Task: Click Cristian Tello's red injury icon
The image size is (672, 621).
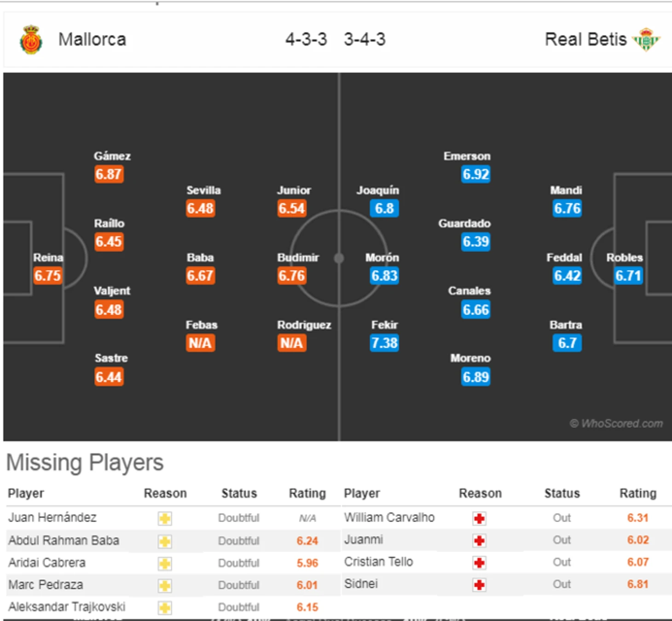Action: tap(479, 563)
